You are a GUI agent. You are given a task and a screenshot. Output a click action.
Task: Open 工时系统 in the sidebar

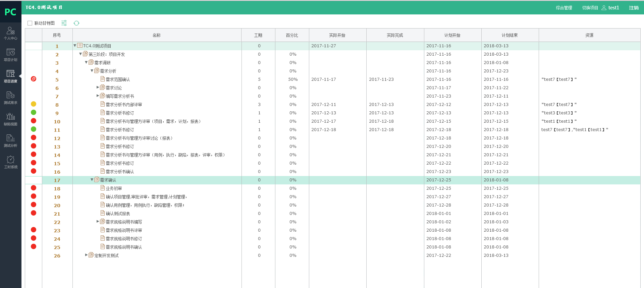coord(10,162)
